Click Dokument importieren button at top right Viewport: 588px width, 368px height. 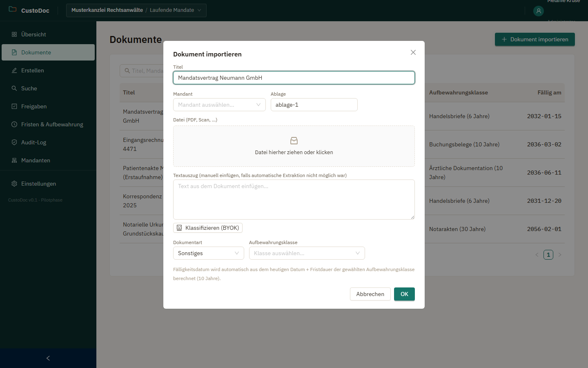[x=535, y=39]
